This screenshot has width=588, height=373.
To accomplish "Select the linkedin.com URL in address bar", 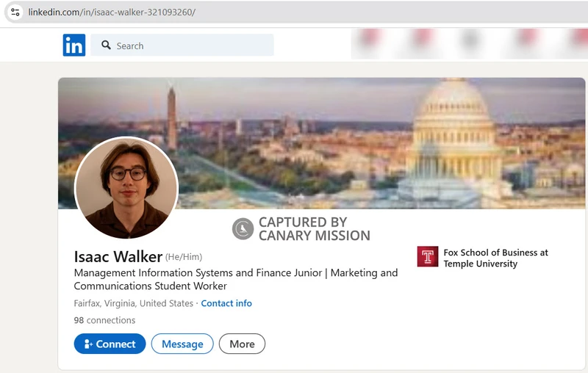I will 112,12.
